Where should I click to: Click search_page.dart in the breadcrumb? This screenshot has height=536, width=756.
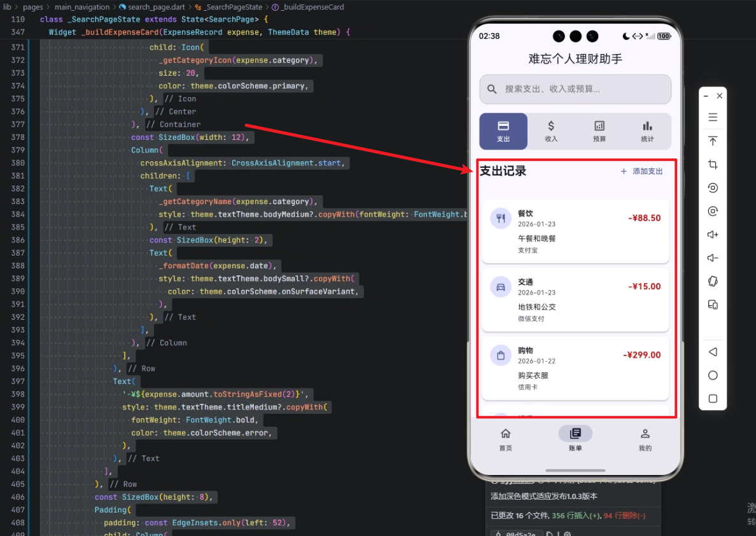156,7
